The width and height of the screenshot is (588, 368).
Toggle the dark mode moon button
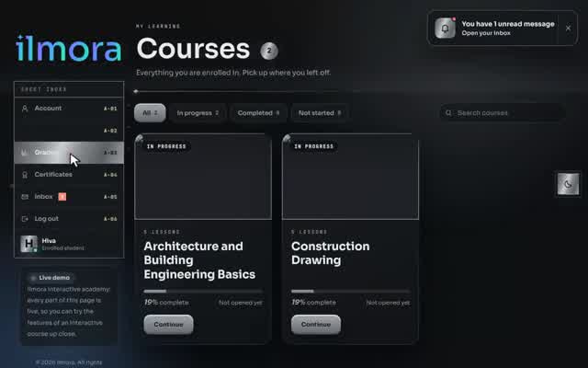coord(568,184)
